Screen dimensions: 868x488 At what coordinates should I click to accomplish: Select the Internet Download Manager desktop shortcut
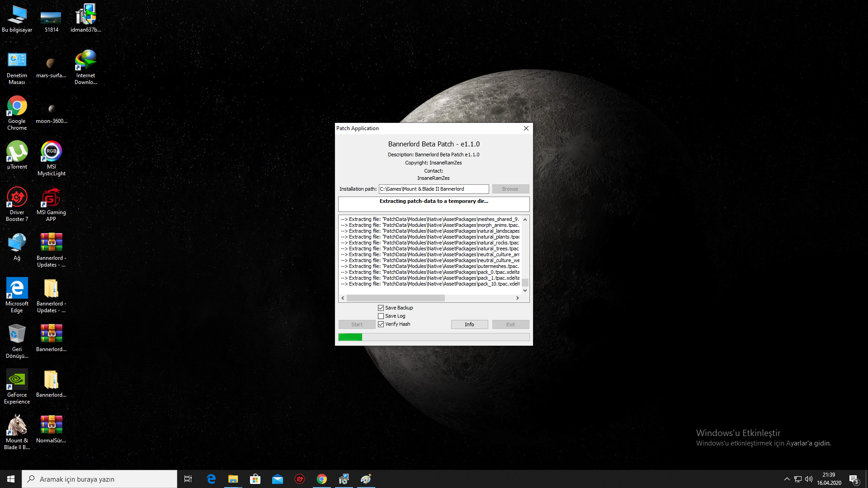point(85,68)
